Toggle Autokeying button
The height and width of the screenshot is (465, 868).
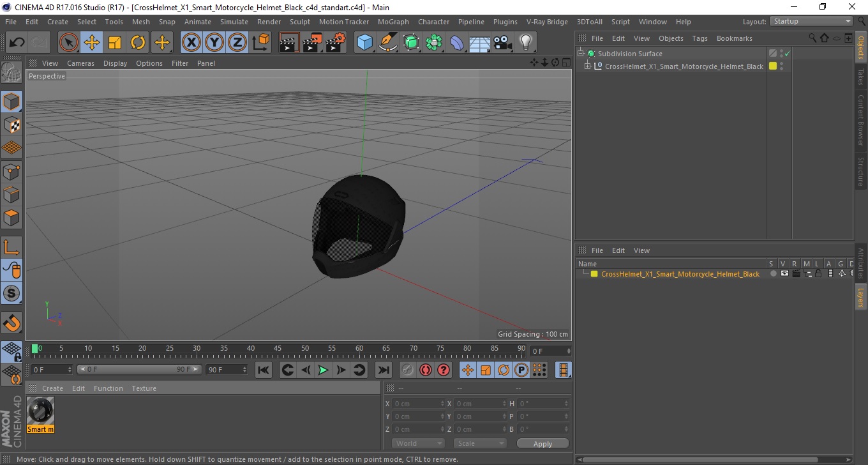point(425,370)
